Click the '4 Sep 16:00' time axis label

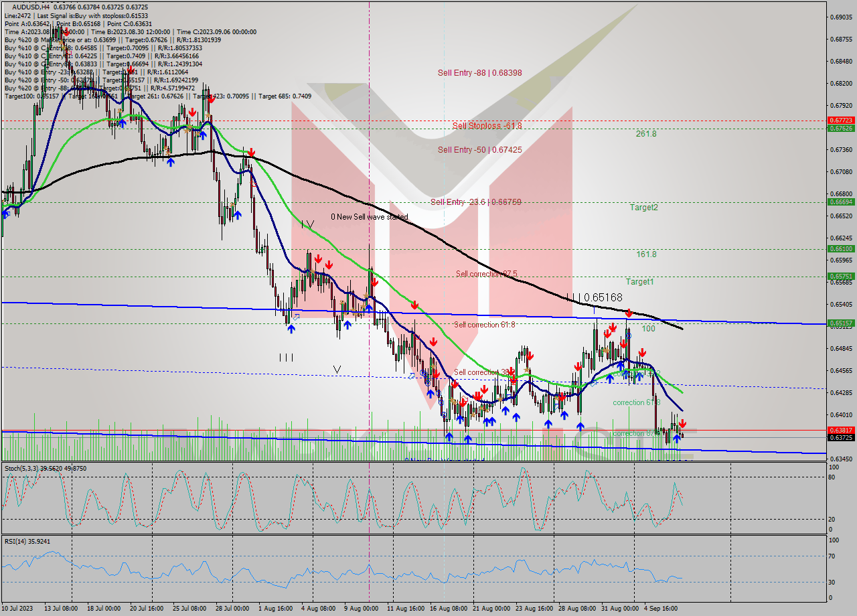pyautogui.click(x=661, y=609)
